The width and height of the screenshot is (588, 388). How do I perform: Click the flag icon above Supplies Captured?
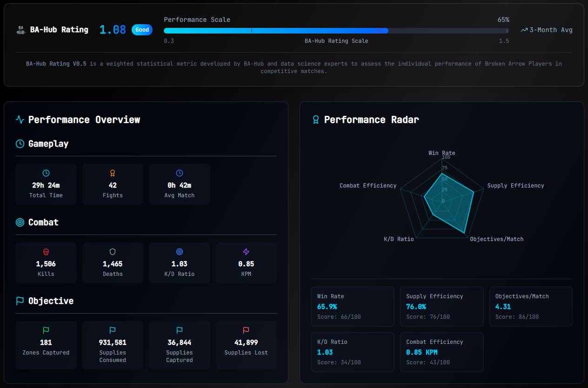point(180,330)
